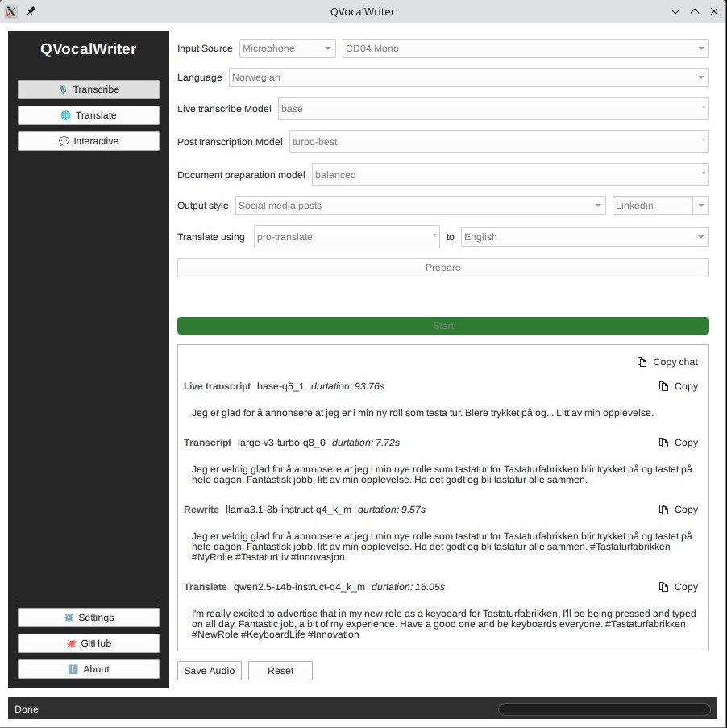This screenshot has height=728, width=727.
Task: Copy the Live transcript text
Action: pos(678,386)
